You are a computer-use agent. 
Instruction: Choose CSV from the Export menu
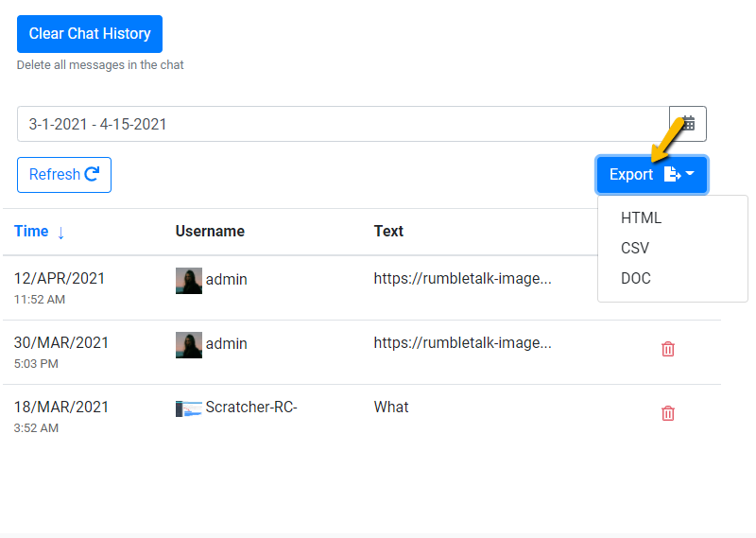click(635, 248)
